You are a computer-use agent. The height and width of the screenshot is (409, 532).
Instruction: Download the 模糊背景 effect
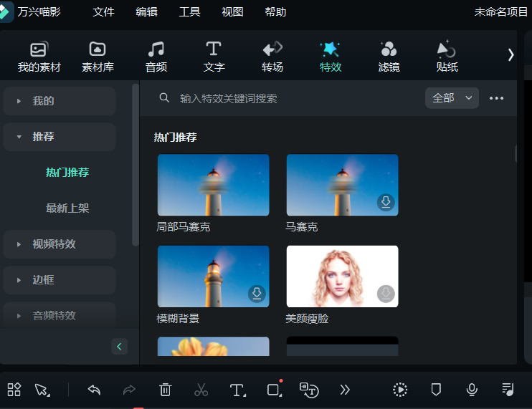click(257, 294)
